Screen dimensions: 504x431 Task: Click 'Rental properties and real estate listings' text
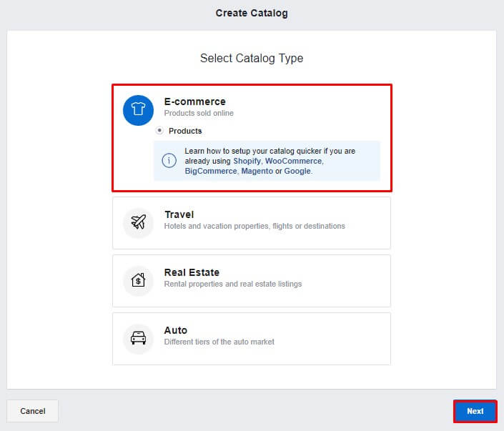point(233,284)
